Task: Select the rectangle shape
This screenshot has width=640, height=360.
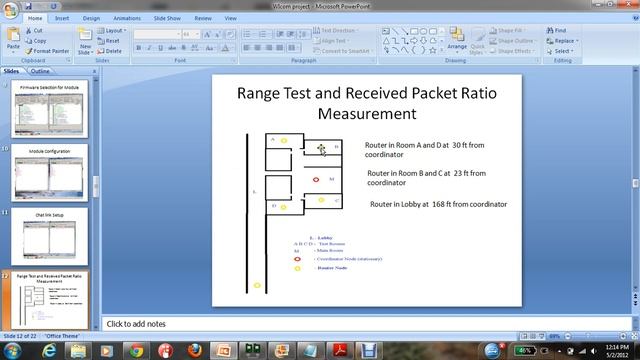Action: click(414, 31)
